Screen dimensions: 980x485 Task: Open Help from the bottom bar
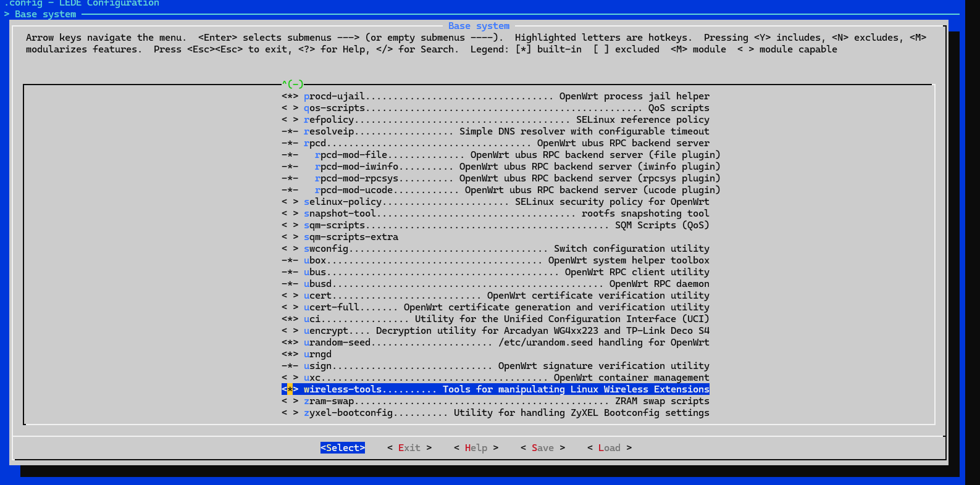coord(476,448)
